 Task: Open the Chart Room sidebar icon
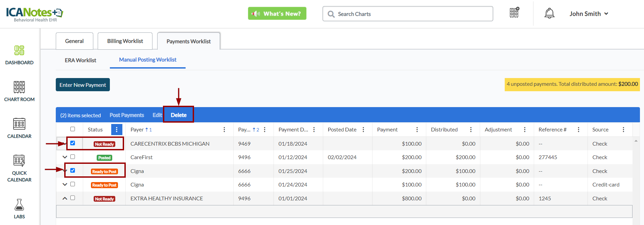click(x=19, y=91)
